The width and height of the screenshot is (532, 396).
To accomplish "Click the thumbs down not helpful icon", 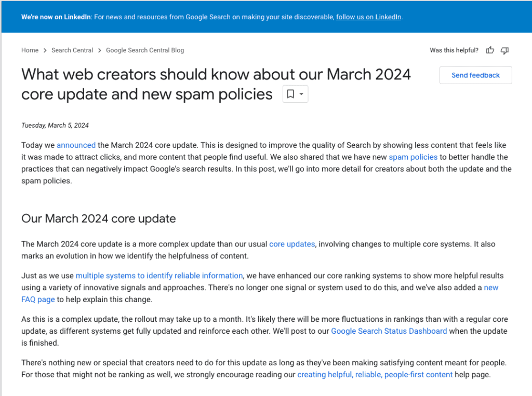I will pyautogui.click(x=504, y=50).
